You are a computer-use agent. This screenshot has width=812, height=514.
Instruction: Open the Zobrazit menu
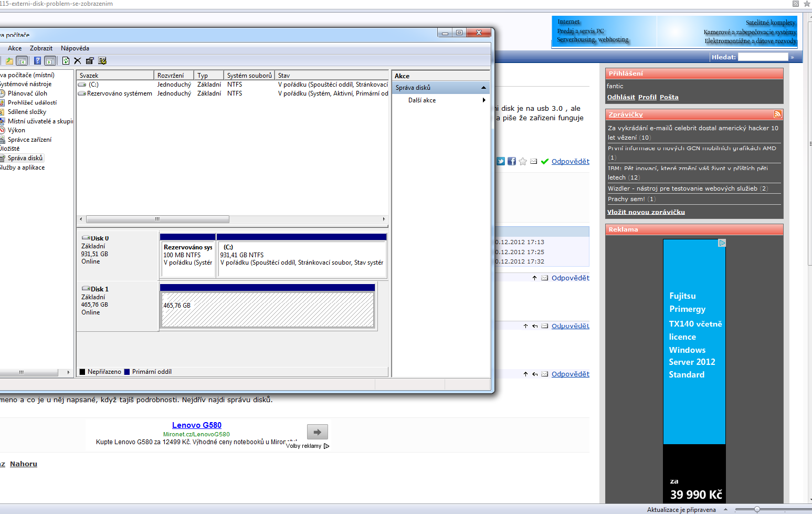pyautogui.click(x=41, y=48)
